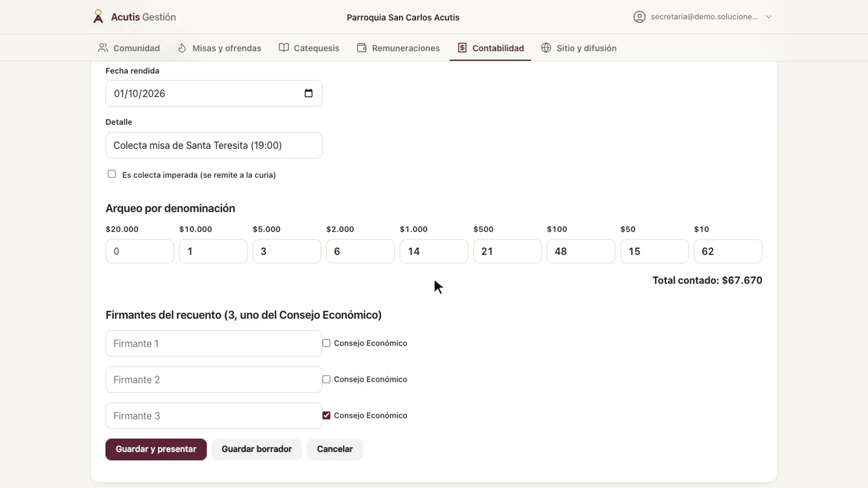Expand the account menu chevron
Image resolution: width=868 pixels, height=488 pixels.
(x=768, y=17)
